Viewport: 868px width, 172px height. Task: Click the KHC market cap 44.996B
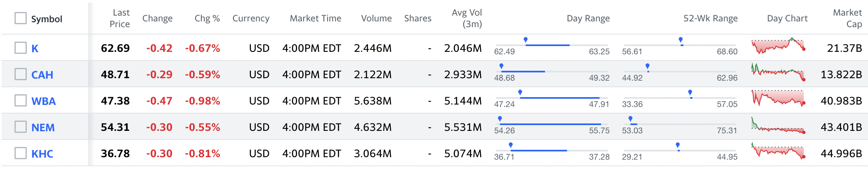842,153
